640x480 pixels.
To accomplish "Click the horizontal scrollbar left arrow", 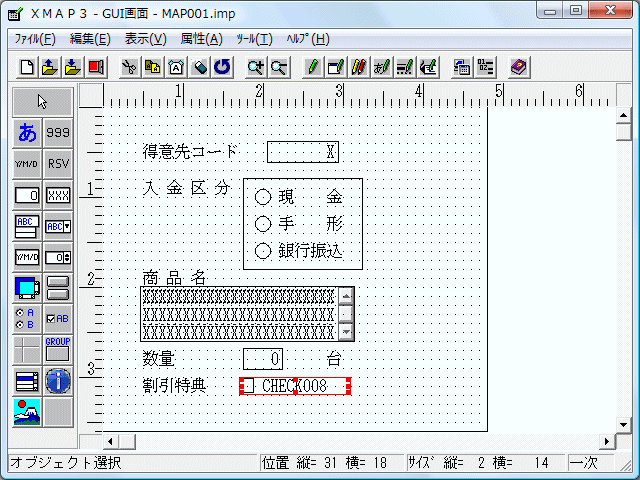I will [110, 441].
